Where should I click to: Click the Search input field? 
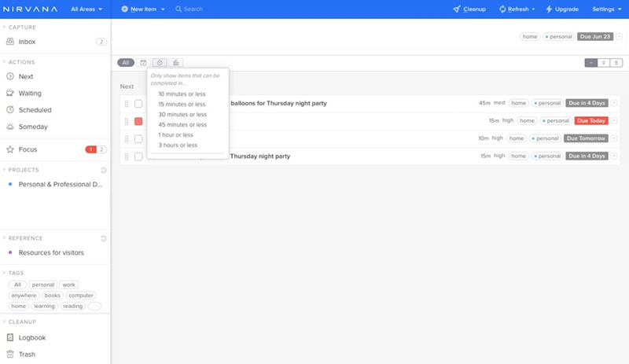193,9
